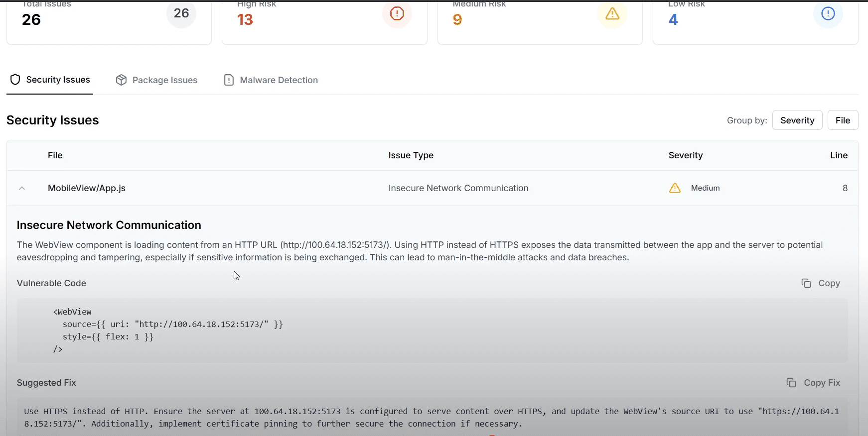Screen dimensions: 868x436
Task: Click the <WebView opening tag line
Action: click(72, 312)
